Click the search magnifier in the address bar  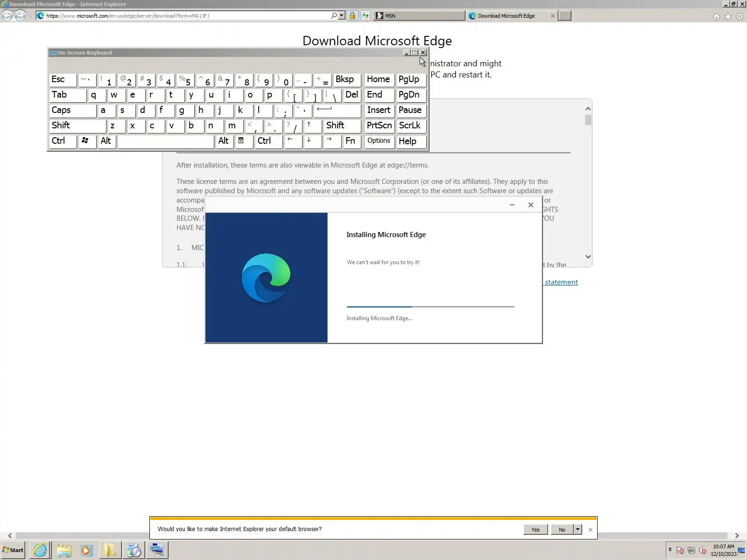pos(334,16)
